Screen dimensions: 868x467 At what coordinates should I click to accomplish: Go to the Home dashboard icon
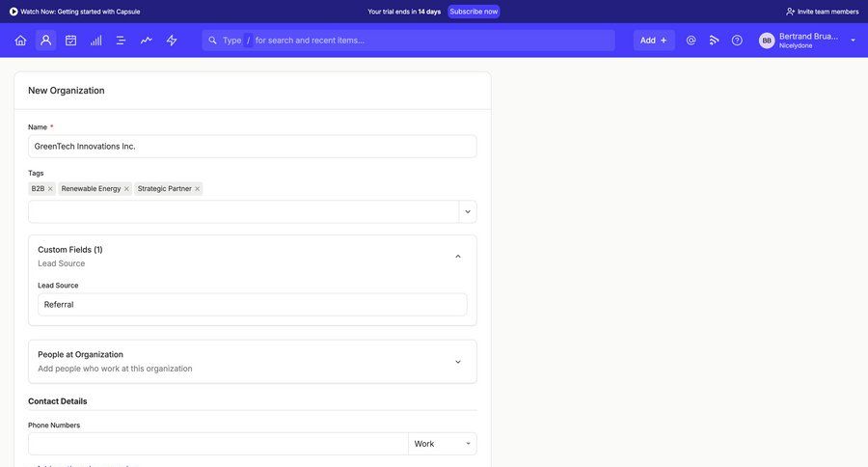click(20, 41)
